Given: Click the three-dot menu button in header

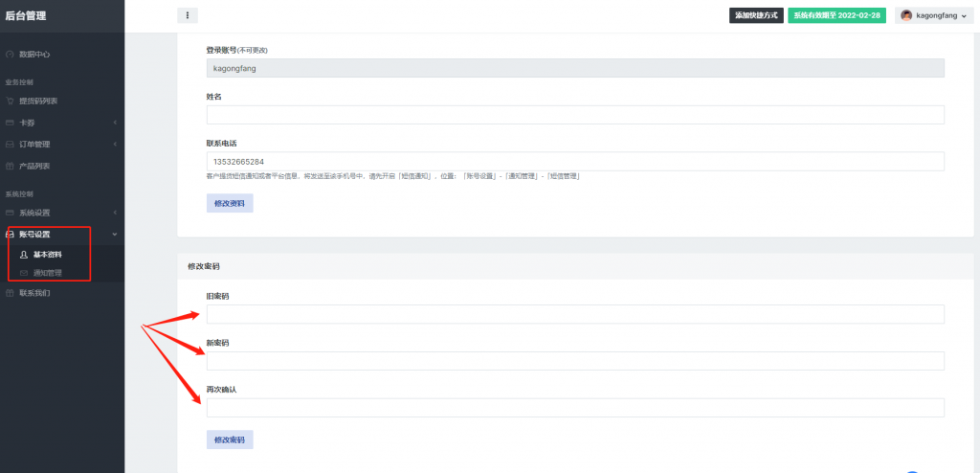Looking at the screenshot, I should (x=188, y=15).
